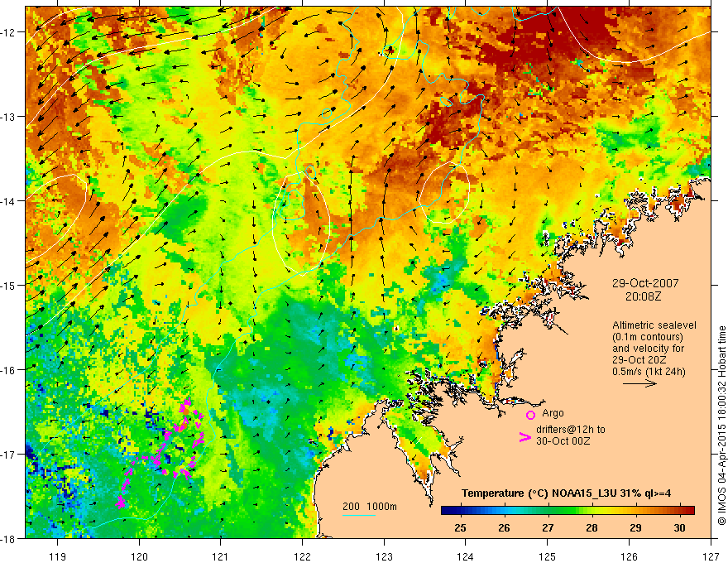Viewport: 728px width, 563px height.
Task: Click latitude axis label -13
Action: point(7,117)
